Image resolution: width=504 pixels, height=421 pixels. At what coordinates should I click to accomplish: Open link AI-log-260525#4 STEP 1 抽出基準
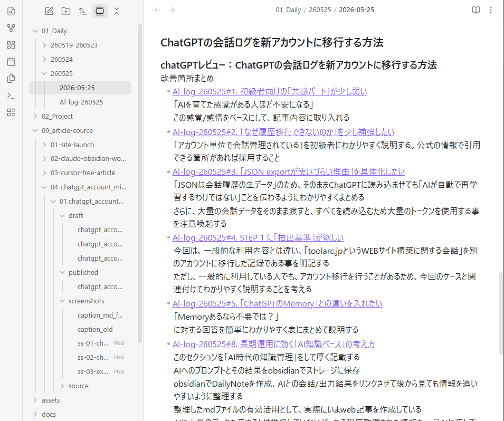(258, 238)
